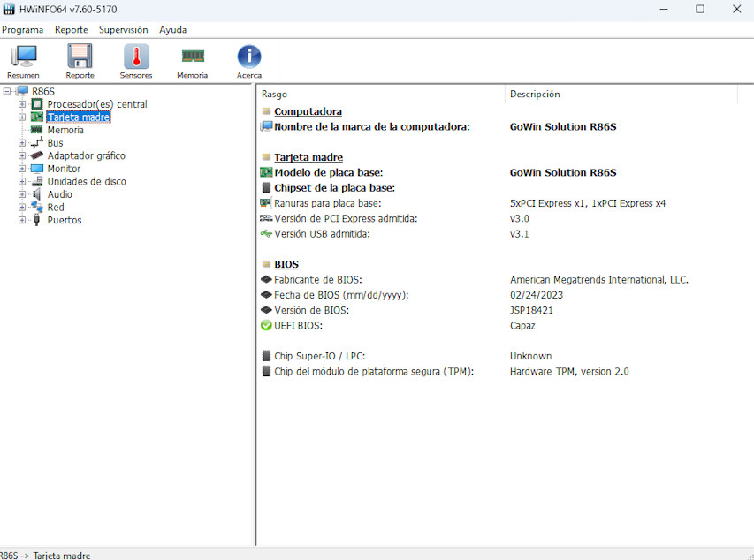
Task: Expand the Red tree node
Action: pos(21,208)
